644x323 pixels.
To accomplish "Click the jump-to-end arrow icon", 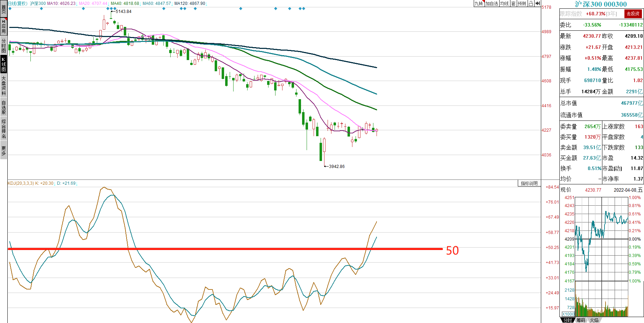I will (538, 3).
